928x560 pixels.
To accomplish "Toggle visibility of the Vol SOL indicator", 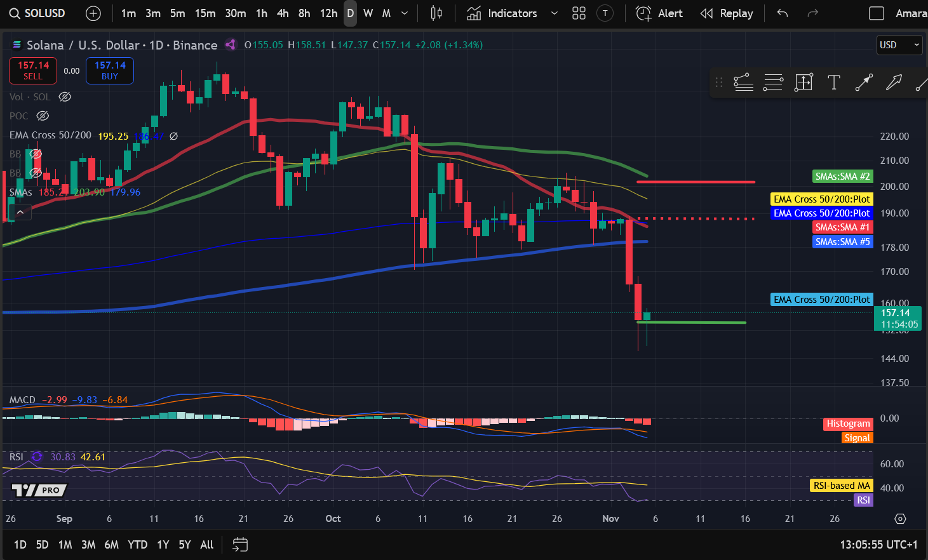I will tap(65, 97).
